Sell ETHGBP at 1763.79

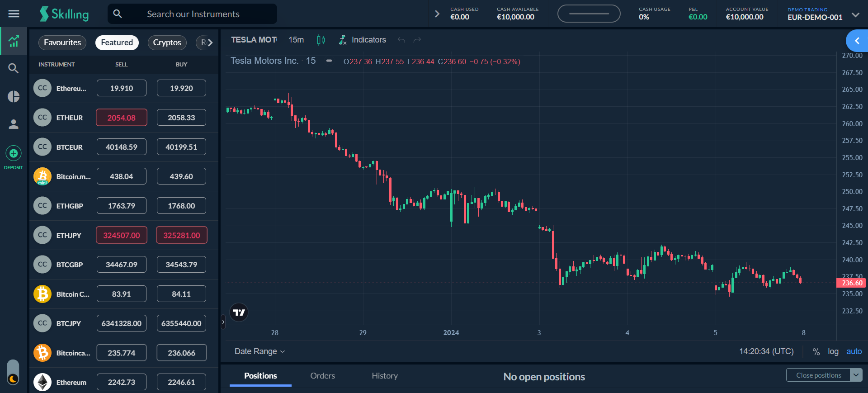[x=122, y=206]
